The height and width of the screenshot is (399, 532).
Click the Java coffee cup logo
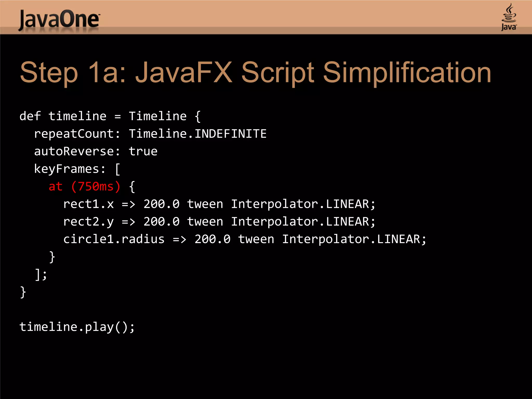tap(509, 17)
